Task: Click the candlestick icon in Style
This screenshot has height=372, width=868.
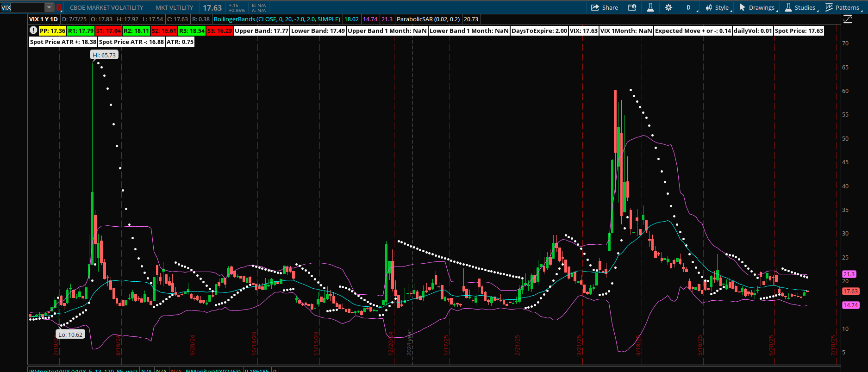Action: [x=709, y=7]
